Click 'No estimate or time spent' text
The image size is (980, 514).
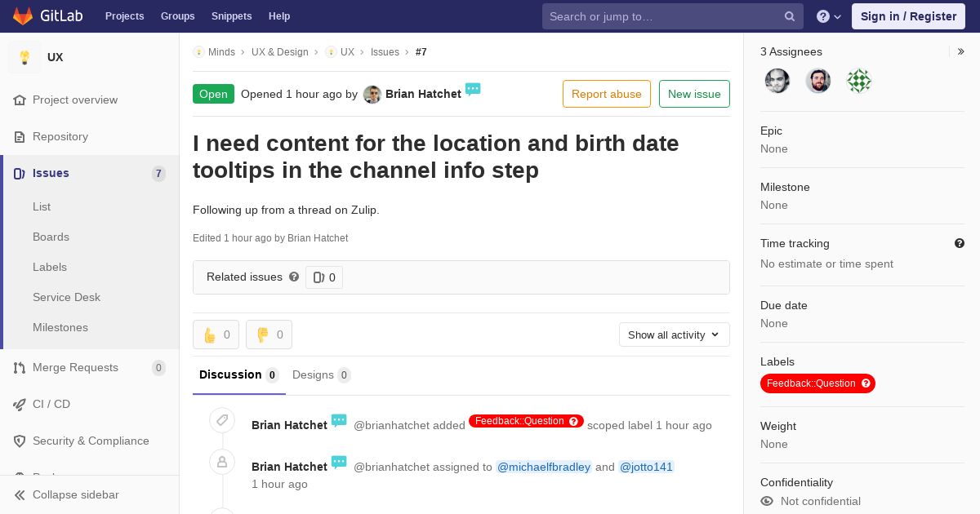point(826,264)
